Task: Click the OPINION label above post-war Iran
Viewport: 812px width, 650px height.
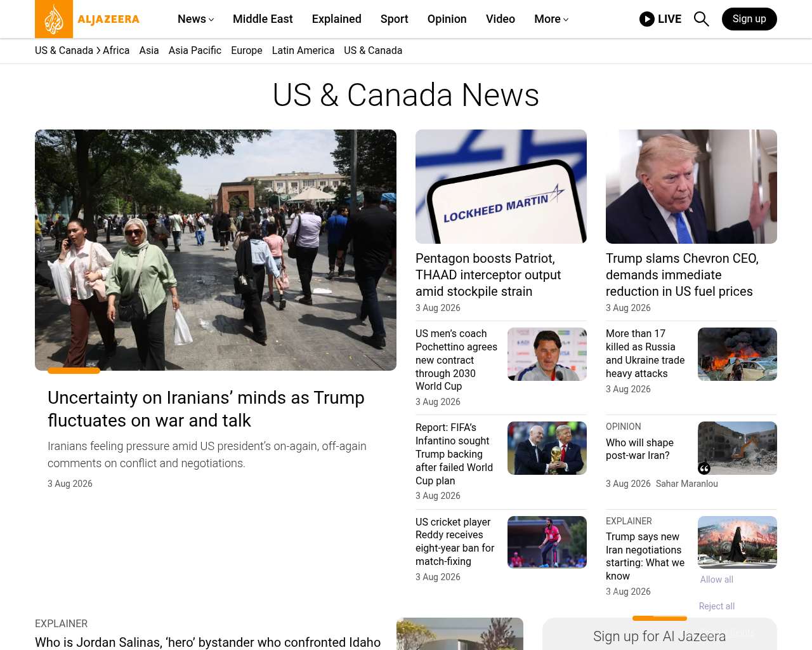Action: (624, 427)
